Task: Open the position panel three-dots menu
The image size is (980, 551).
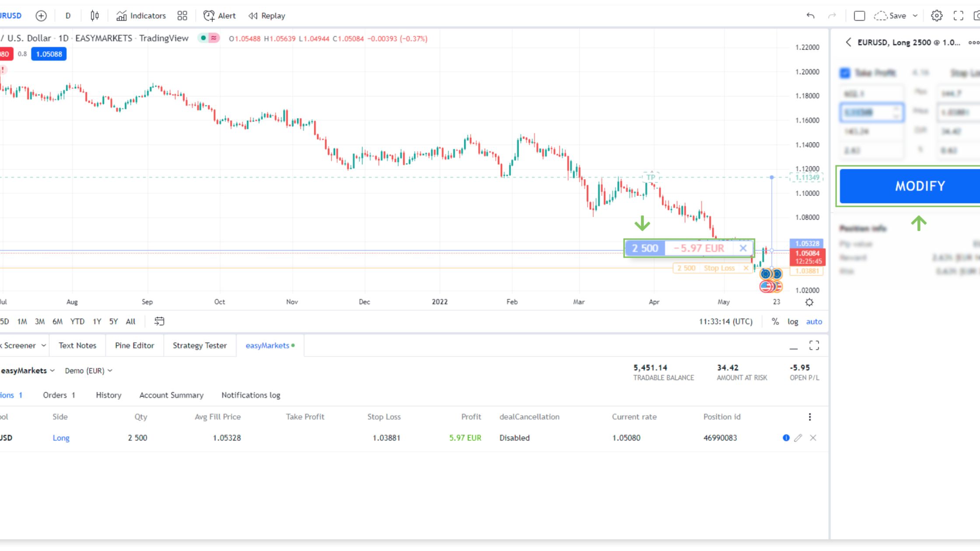Action: [x=973, y=42]
